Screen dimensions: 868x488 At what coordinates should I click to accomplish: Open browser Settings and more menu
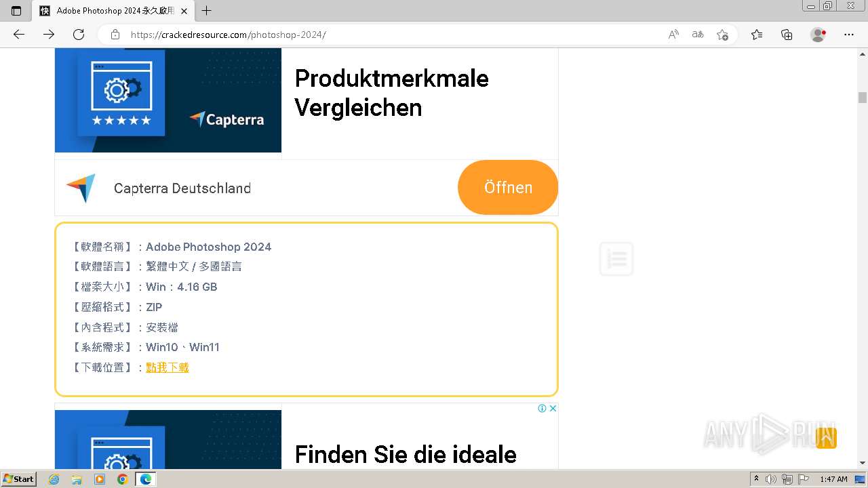(849, 35)
